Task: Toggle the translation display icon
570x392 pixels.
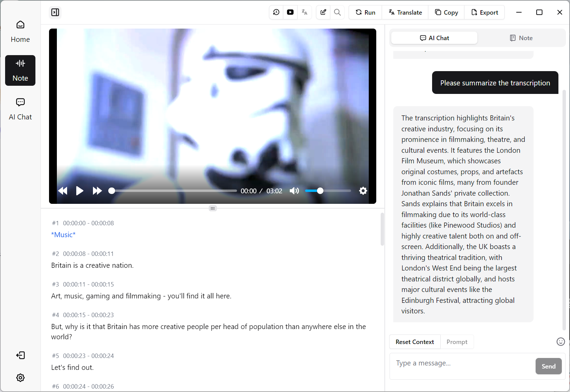Action: (304, 12)
